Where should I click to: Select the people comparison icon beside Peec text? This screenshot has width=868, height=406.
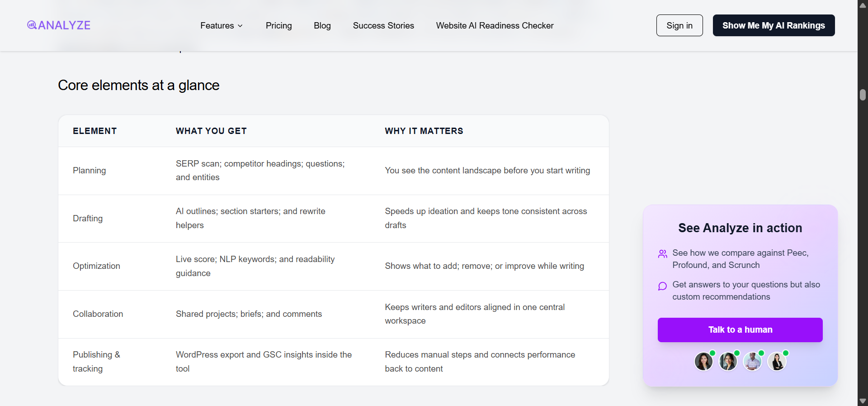tap(662, 254)
